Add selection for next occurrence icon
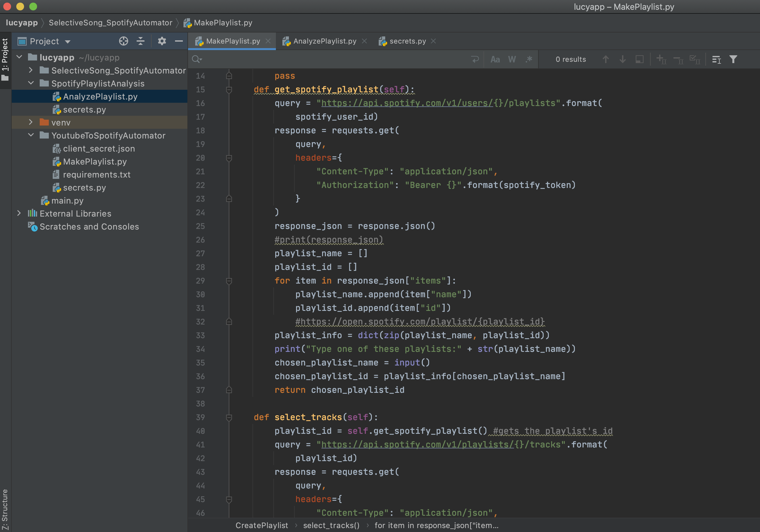This screenshot has width=760, height=532. pyautogui.click(x=661, y=59)
